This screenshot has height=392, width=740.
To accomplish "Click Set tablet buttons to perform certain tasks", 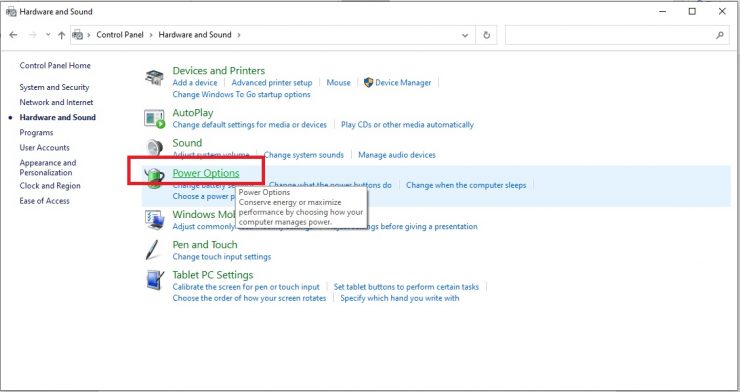I will (406, 287).
